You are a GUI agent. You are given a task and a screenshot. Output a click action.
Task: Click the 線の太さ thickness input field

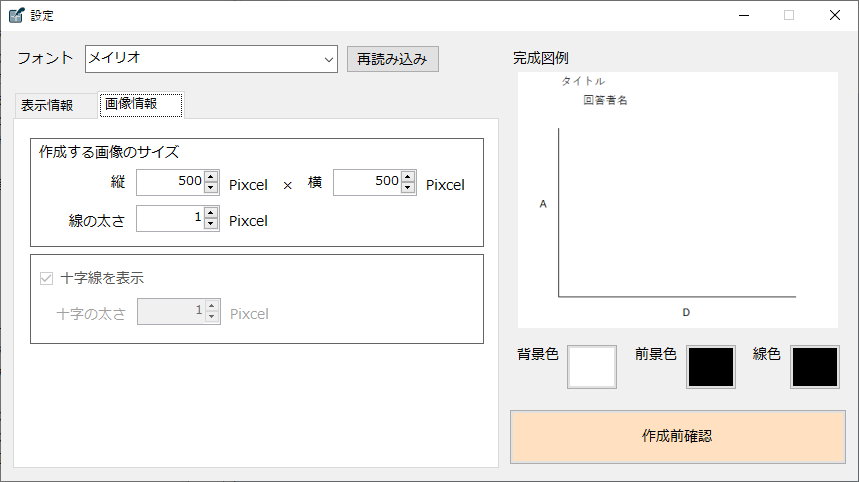170,219
